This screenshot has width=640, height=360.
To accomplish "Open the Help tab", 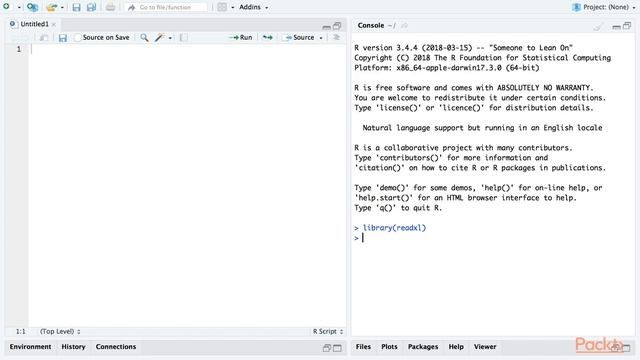I will coord(456,347).
